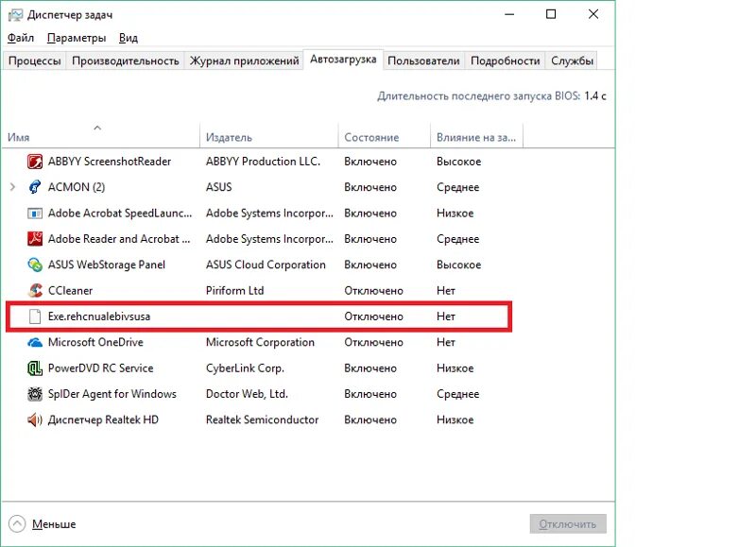756x547 pixels.
Task: Click publisher Doctor Web, Ltd.
Action: (x=247, y=394)
